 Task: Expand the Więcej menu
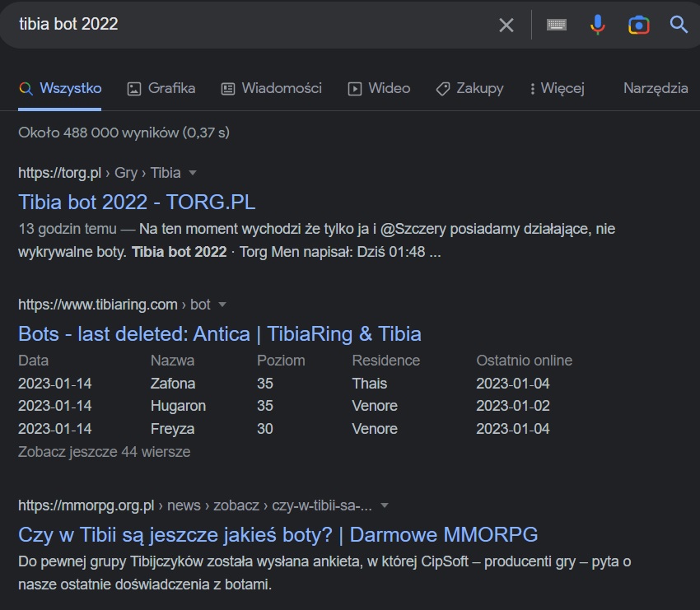pyautogui.click(x=557, y=88)
